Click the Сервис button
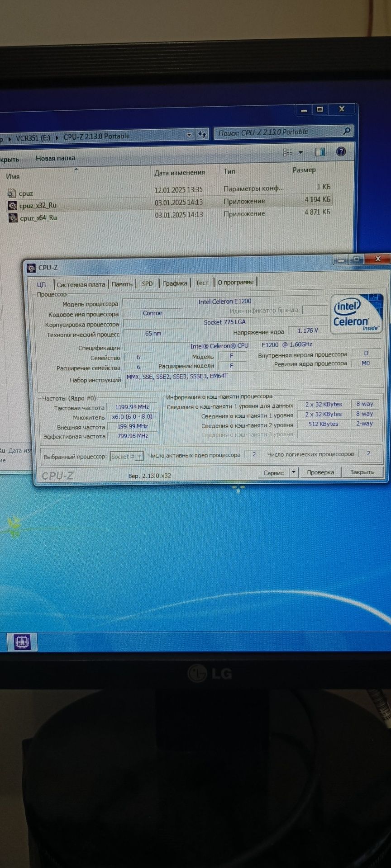Screen dimensions: 391x868 274,472
